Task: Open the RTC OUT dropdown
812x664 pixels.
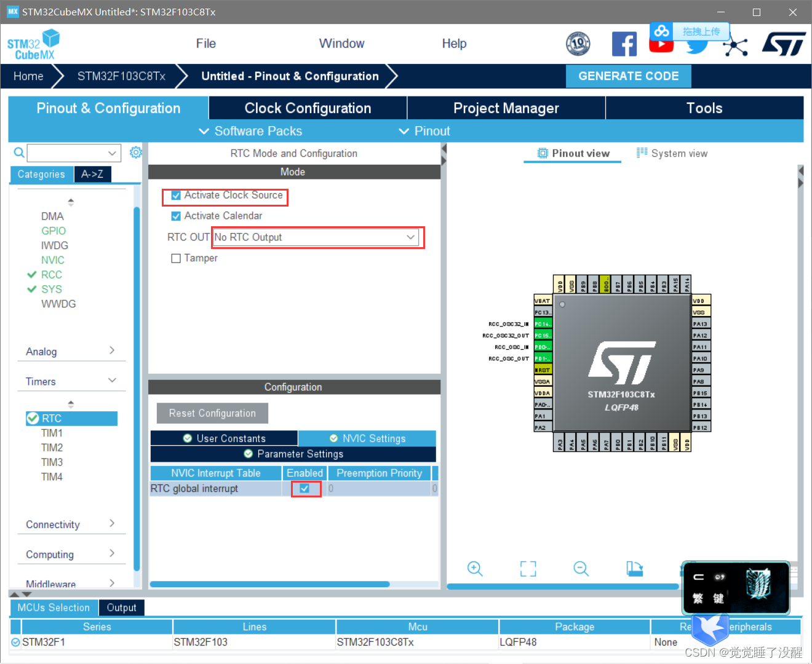Action: pyautogui.click(x=316, y=237)
